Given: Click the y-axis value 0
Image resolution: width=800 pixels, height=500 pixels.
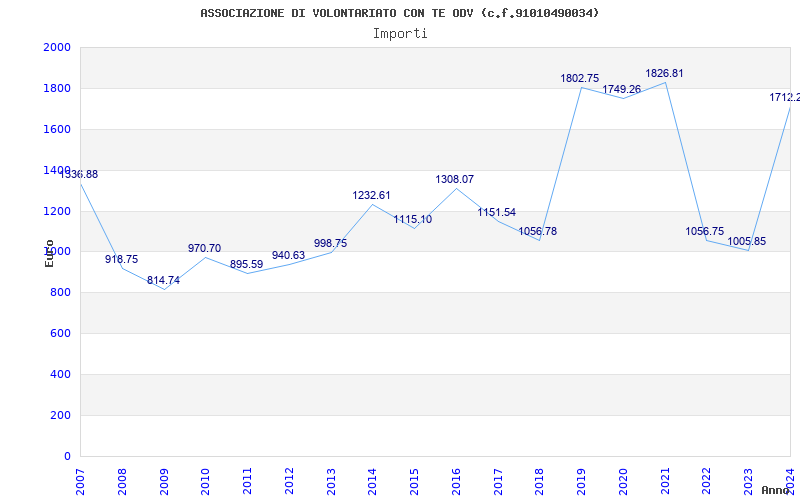Looking at the screenshot, I should tap(67, 456).
